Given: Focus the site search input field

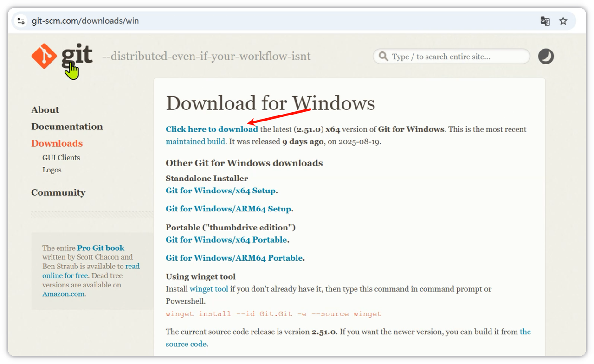Looking at the screenshot, I should pyautogui.click(x=457, y=57).
